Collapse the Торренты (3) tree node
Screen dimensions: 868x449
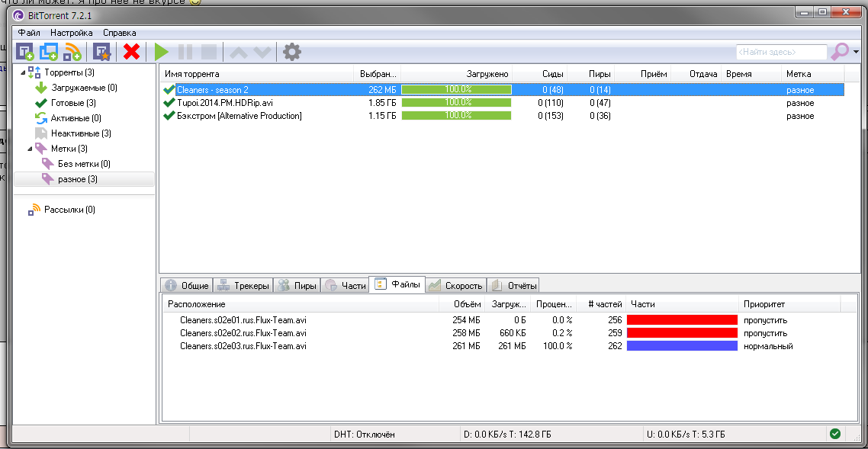(x=23, y=72)
